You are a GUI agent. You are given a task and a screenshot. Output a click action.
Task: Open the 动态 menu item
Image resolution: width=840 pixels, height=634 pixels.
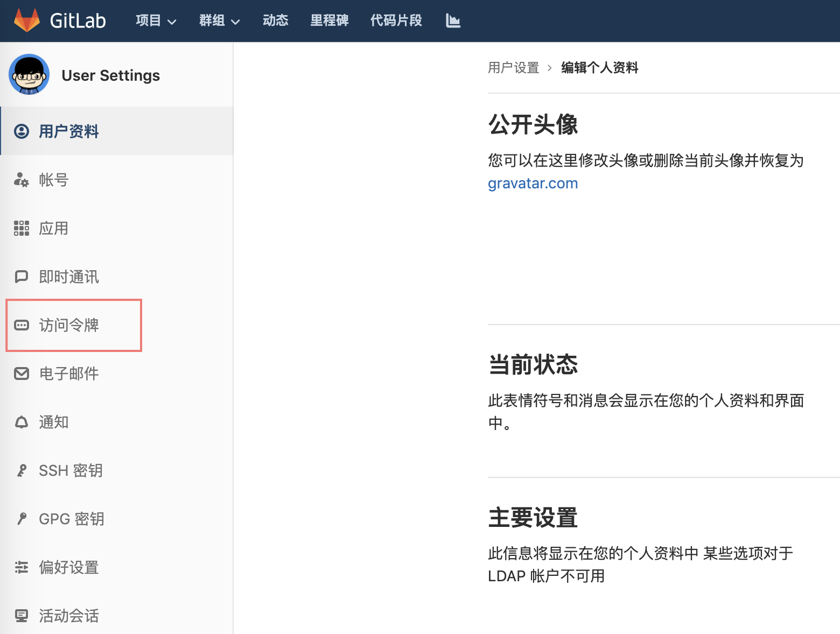(275, 20)
